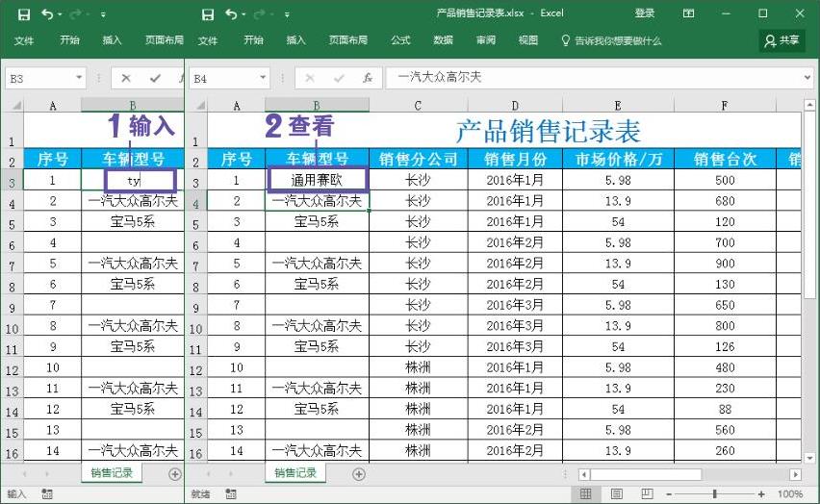Screen dimensions: 820x504
Task: Open 页面布局 tab in right window
Action: [348, 40]
